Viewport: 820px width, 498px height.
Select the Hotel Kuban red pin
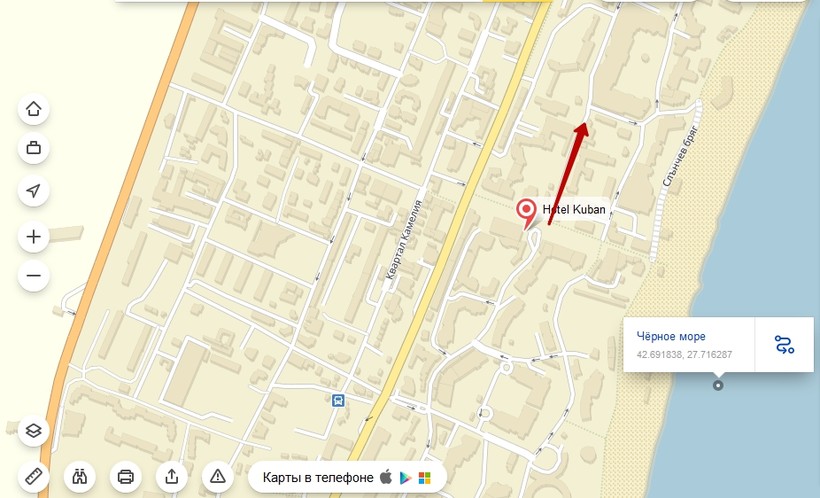[x=526, y=213]
